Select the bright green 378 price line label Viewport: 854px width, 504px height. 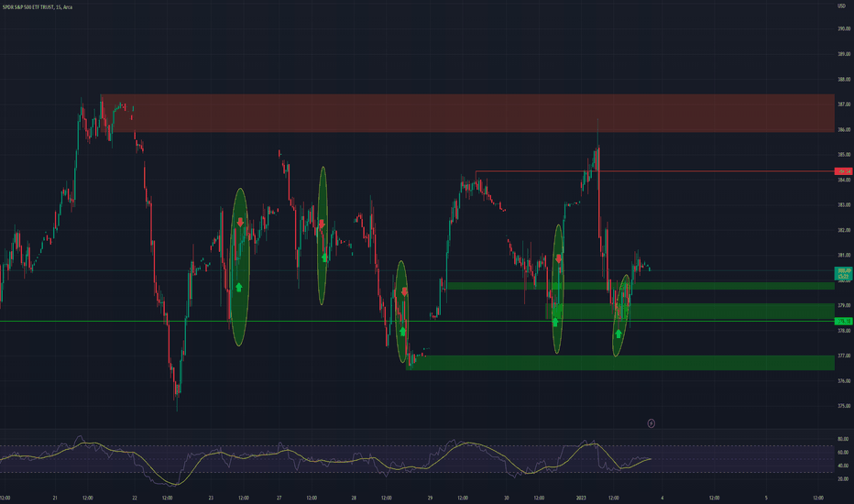(x=844, y=322)
